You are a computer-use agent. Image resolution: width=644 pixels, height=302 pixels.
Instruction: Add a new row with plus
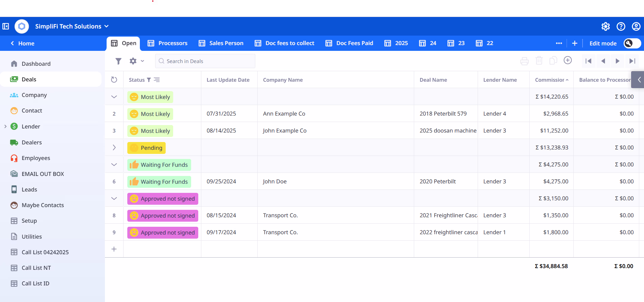pos(114,249)
